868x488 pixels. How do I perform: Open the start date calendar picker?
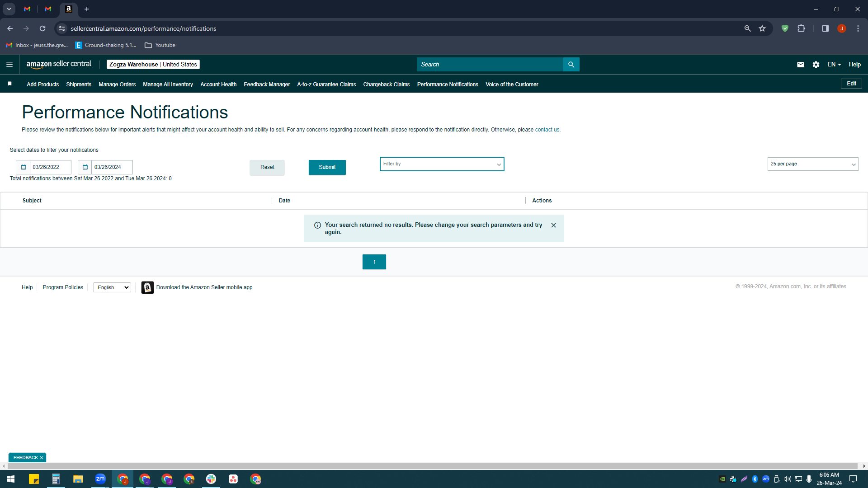[23, 167]
